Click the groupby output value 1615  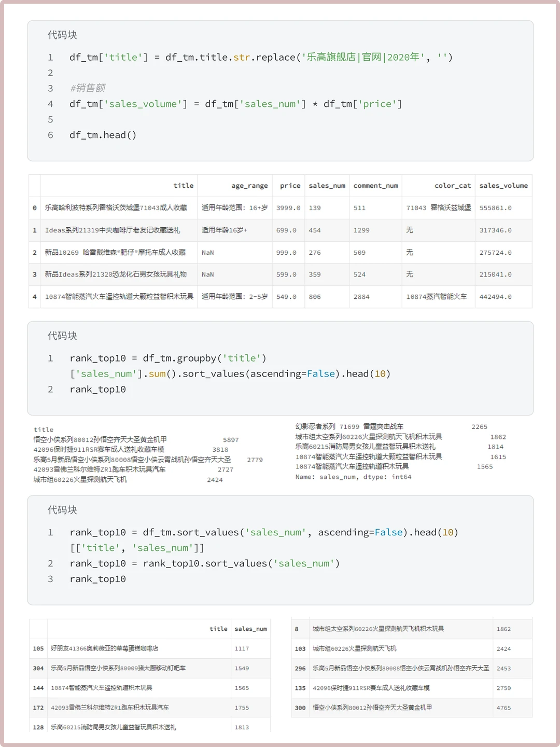[498, 457]
